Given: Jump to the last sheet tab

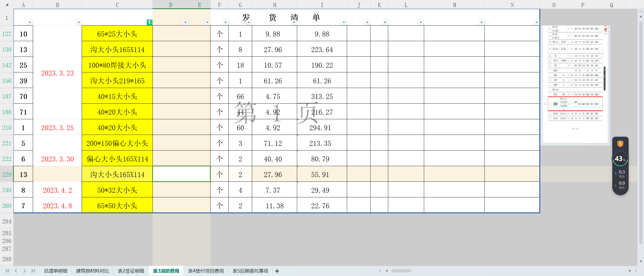Looking at the screenshot, I should click(33, 271).
